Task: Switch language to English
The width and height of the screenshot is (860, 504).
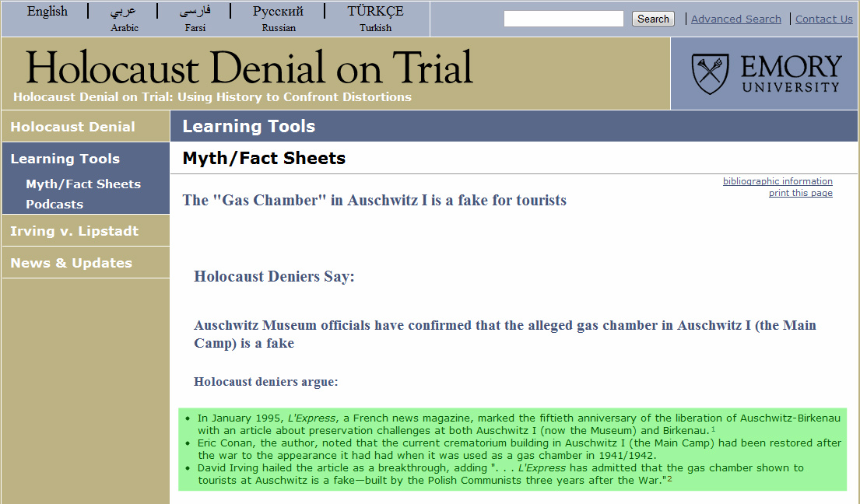Action: [x=47, y=12]
